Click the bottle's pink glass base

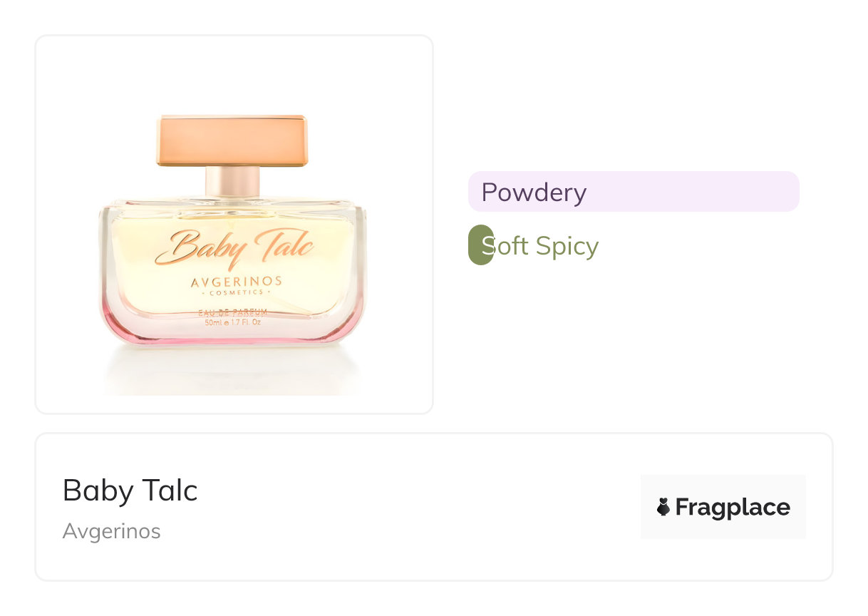coord(233,335)
